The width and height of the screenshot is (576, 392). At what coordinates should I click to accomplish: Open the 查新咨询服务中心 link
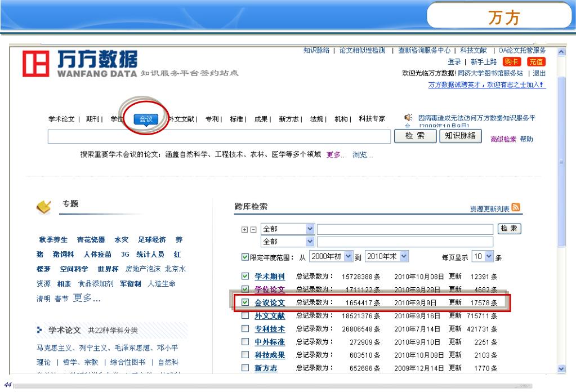[425, 50]
